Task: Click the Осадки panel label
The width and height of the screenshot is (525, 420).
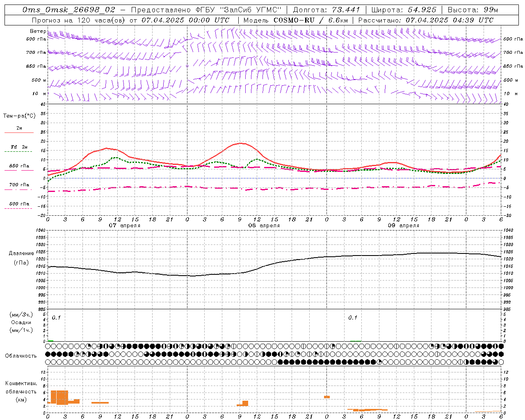Action: [21, 322]
